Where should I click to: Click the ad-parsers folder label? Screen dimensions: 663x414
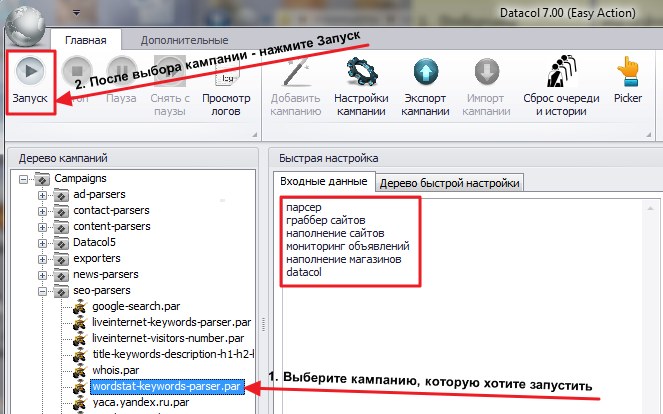tap(99, 195)
